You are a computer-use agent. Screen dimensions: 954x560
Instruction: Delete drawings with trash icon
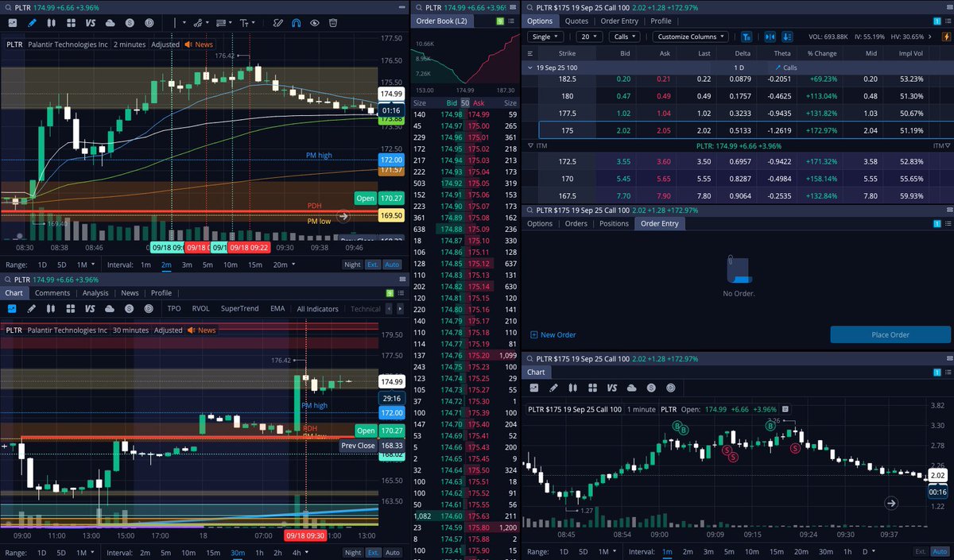coord(333,22)
